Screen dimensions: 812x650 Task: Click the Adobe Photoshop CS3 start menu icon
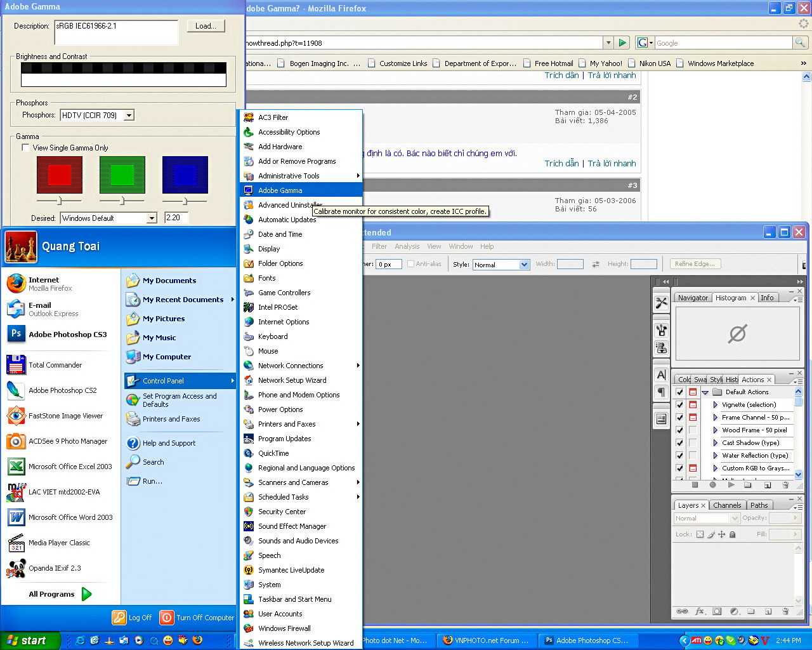pyautogui.click(x=16, y=334)
